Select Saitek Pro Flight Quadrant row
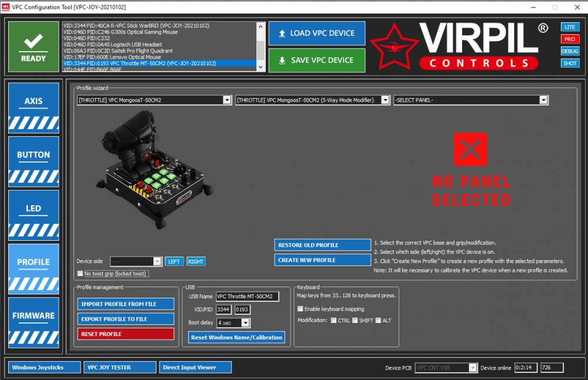The width and height of the screenshot is (588, 380). point(159,51)
